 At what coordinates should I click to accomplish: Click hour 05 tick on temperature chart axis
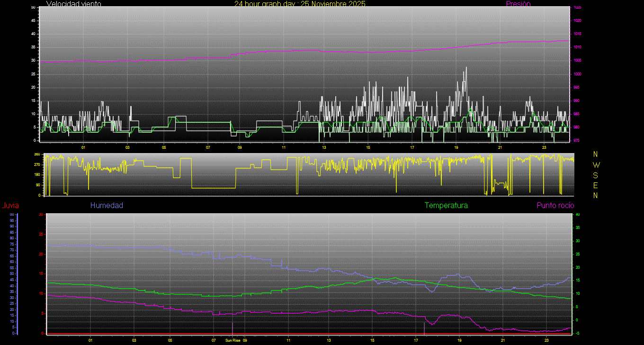[x=170, y=340]
